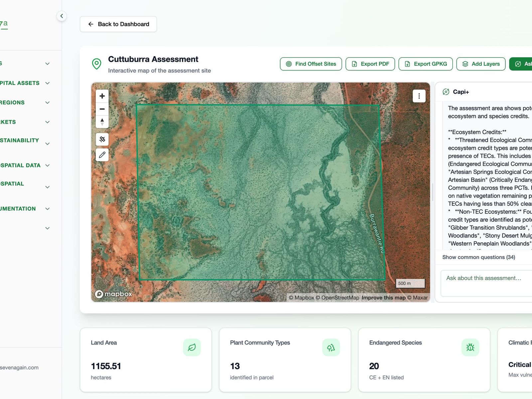Click the 500 m map scale bar
The height and width of the screenshot is (399, 532).
[x=410, y=283]
